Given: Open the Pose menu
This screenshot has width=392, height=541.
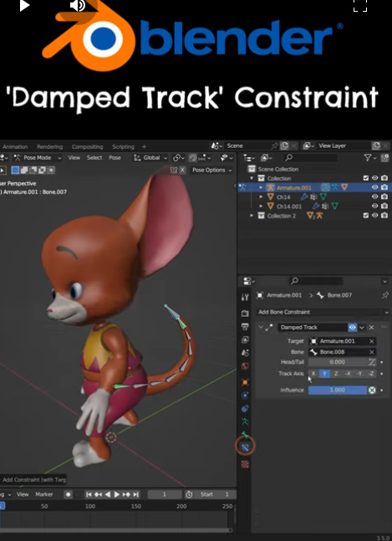Looking at the screenshot, I should (x=115, y=158).
